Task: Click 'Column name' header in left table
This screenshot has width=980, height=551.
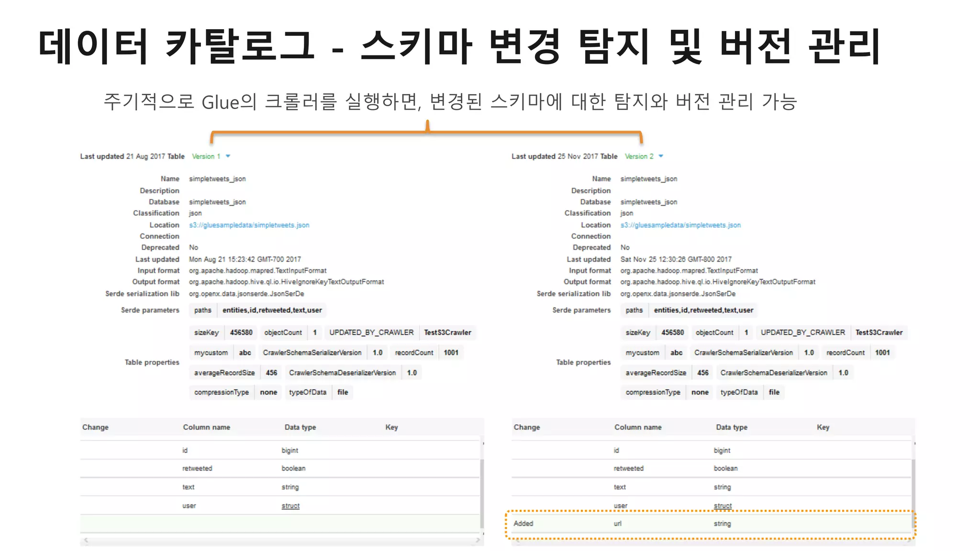Action: click(x=207, y=427)
